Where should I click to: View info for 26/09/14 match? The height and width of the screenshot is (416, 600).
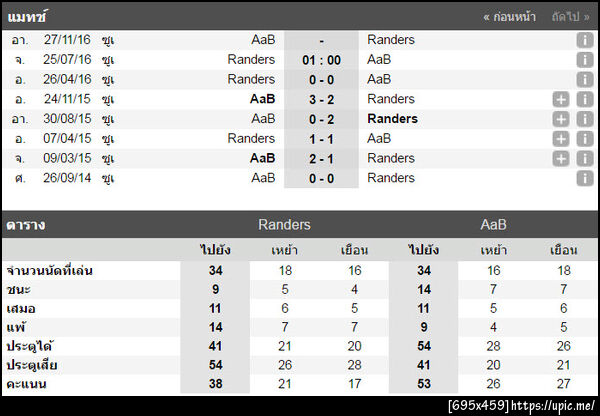[x=585, y=178]
